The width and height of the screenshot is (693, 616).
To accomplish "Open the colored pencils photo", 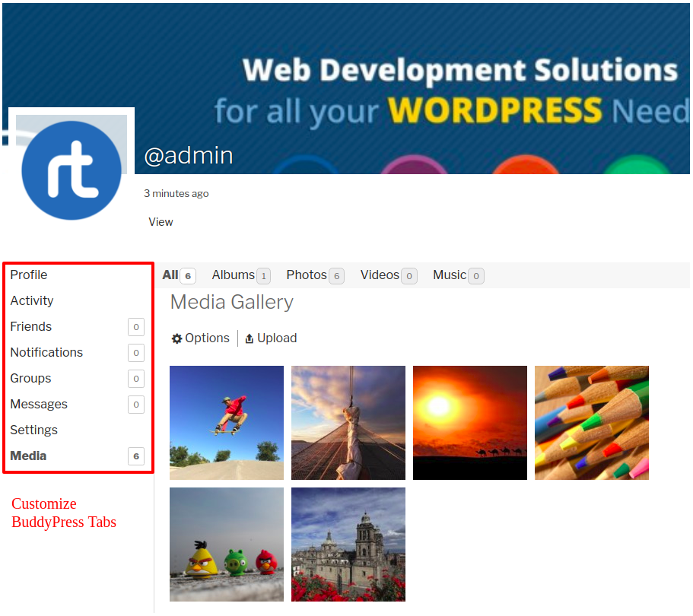I will pyautogui.click(x=592, y=423).
